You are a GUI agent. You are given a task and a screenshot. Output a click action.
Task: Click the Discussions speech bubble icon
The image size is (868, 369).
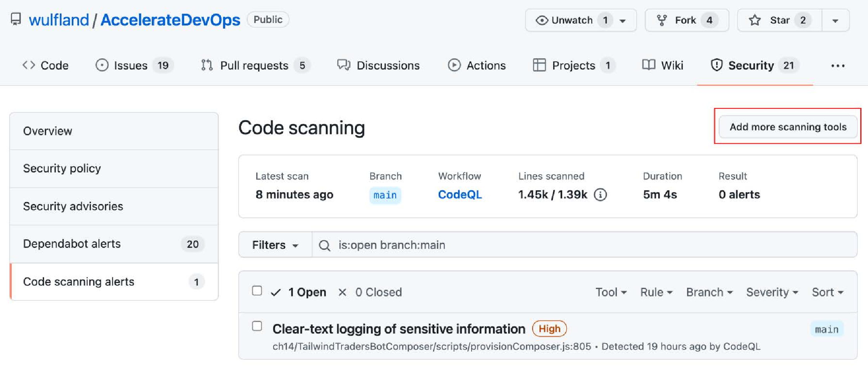344,65
